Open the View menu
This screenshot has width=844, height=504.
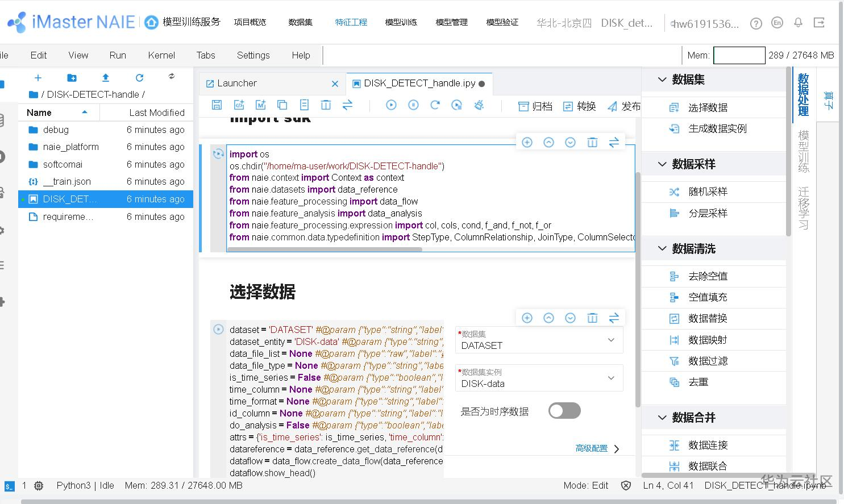point(78,55)
